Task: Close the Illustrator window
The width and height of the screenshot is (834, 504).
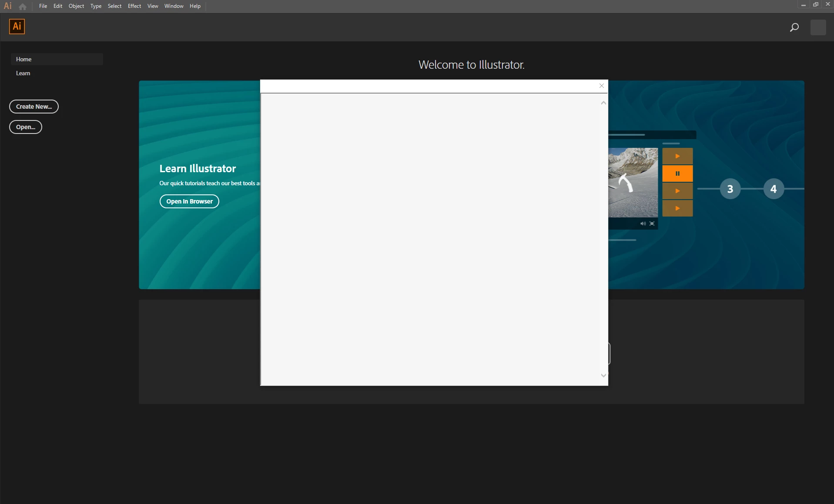Action: 828,4
